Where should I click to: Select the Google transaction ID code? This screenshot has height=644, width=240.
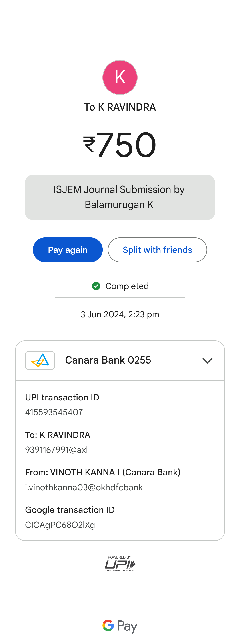[x=60, y=525]
